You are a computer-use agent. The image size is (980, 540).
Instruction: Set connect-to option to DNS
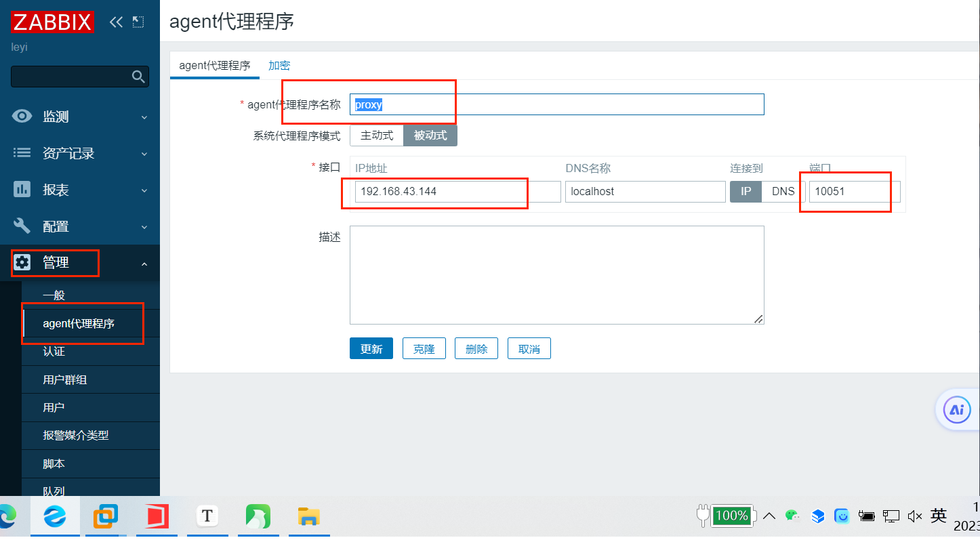(x=783, y=192)
